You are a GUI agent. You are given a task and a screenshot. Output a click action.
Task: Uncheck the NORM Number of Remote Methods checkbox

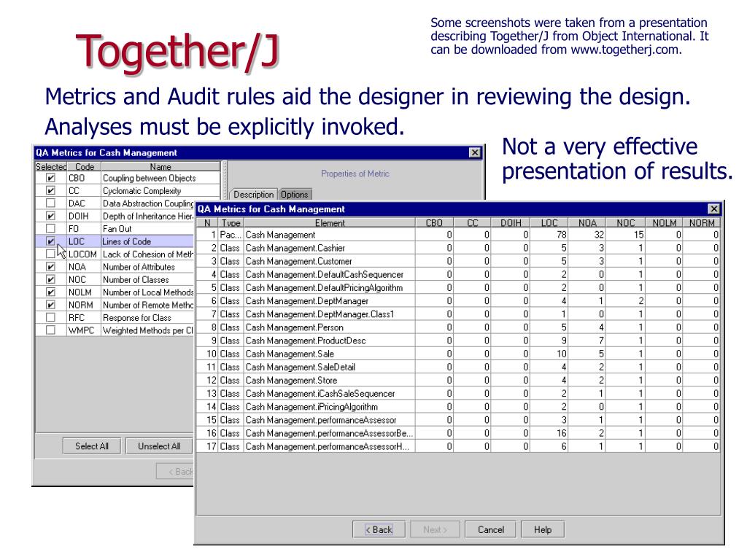[x=50, y=305]
